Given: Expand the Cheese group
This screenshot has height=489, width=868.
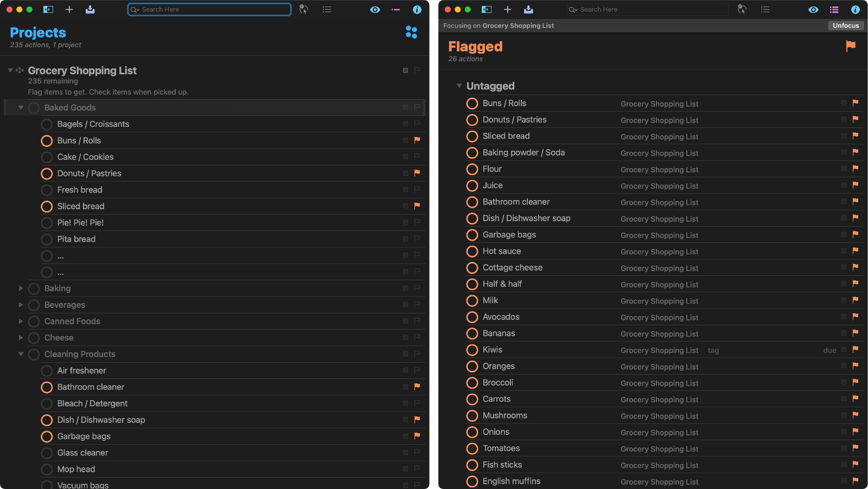Looking at the screenshot, I should (x=21, y=338).
